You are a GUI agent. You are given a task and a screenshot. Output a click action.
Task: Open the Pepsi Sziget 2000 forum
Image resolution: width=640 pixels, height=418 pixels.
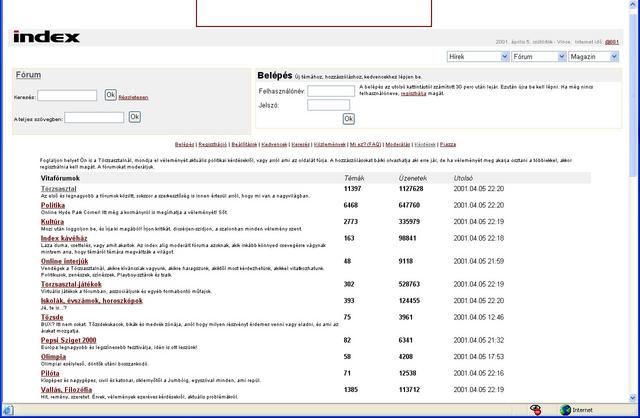[x=69, y=340]
